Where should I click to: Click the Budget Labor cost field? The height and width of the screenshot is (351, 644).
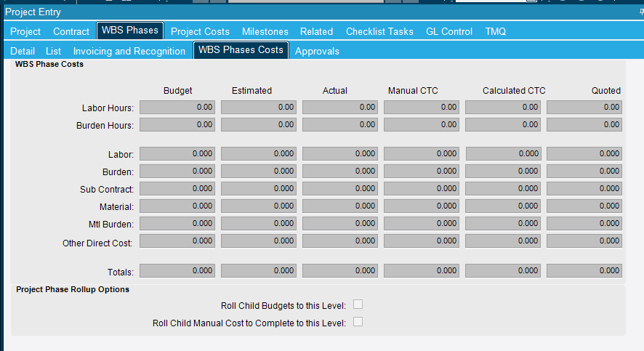pyautogui.click(x=177, y=153)
